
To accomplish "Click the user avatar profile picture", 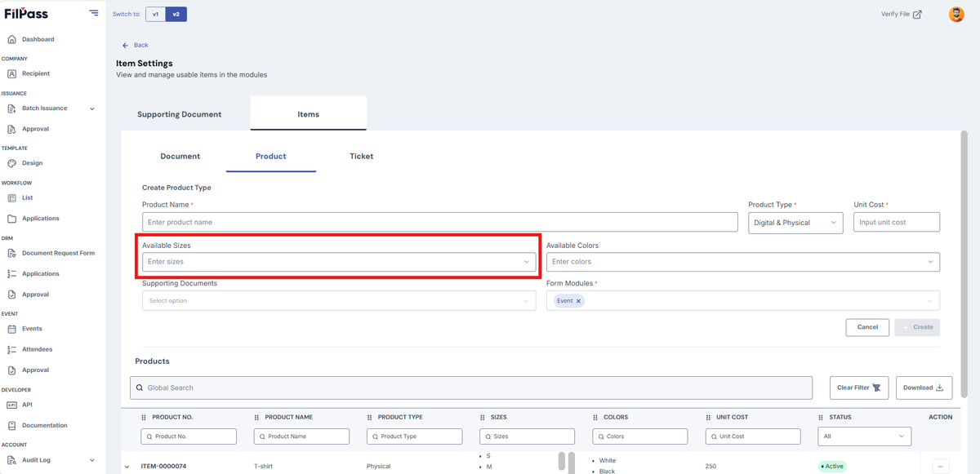I will [956, 14].
